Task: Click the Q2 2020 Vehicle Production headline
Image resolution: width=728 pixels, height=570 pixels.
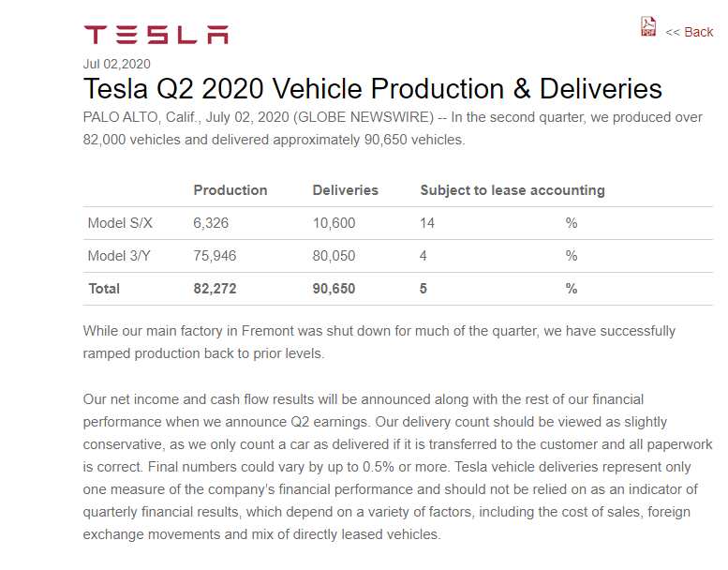Action: (x=373, y=89)
